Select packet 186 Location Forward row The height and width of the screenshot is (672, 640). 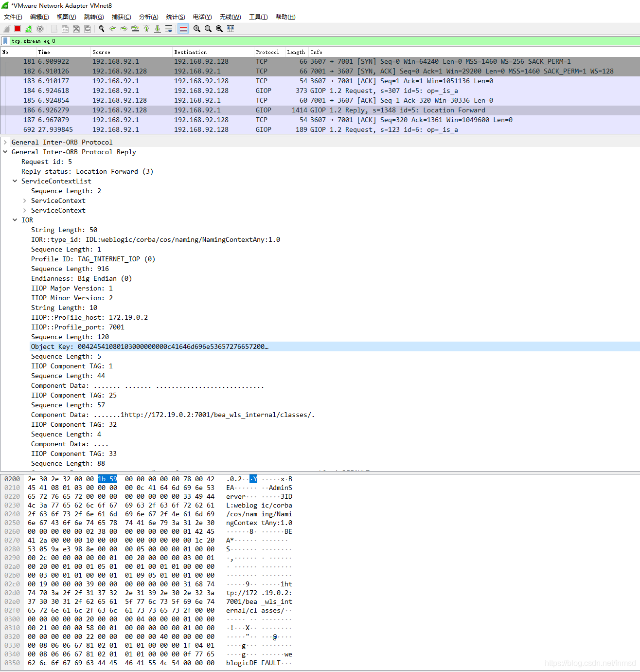(x=320, y=110)
